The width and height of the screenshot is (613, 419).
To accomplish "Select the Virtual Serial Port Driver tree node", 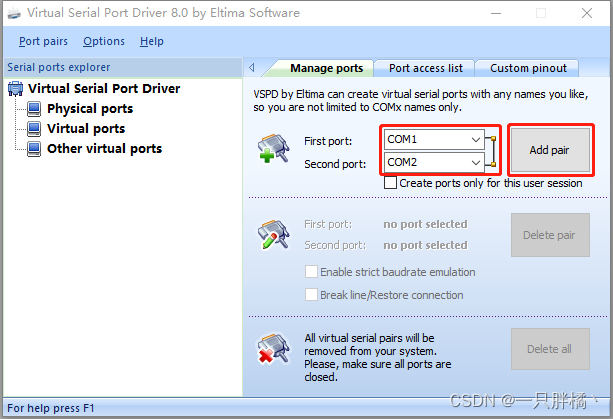I will coord(104,89).
